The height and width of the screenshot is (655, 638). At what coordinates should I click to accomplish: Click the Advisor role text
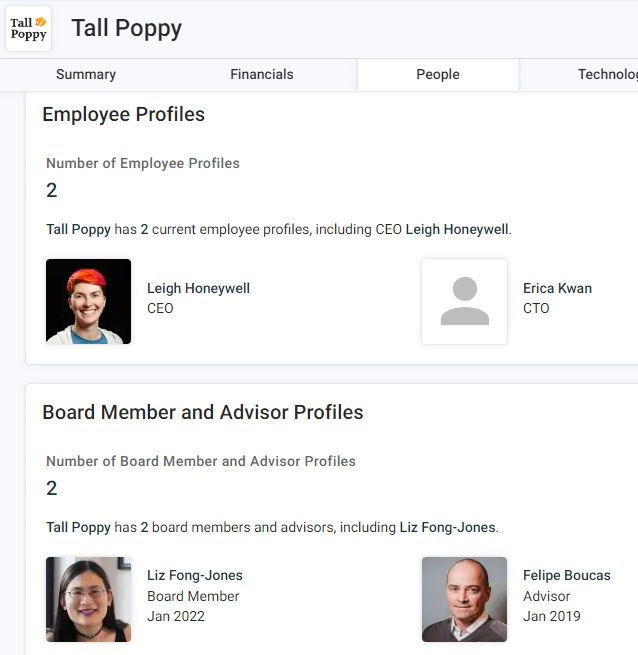coord(546,596)
